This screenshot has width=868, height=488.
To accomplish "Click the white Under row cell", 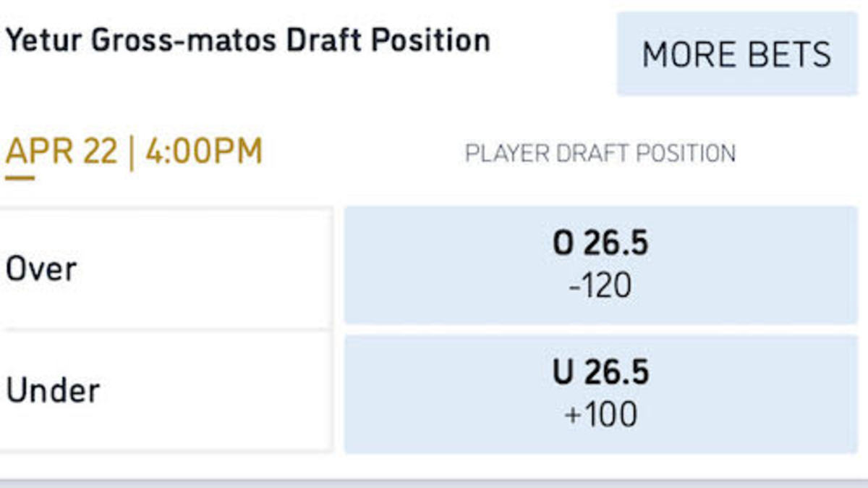I will 166,391.
